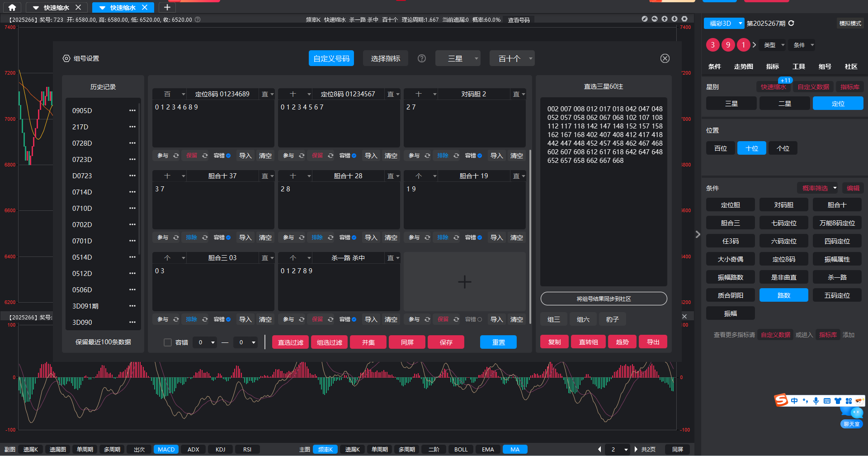Open the 走势图 tab in right panel
This screenshot has height=456, width=868.
[x=743, y=66]
